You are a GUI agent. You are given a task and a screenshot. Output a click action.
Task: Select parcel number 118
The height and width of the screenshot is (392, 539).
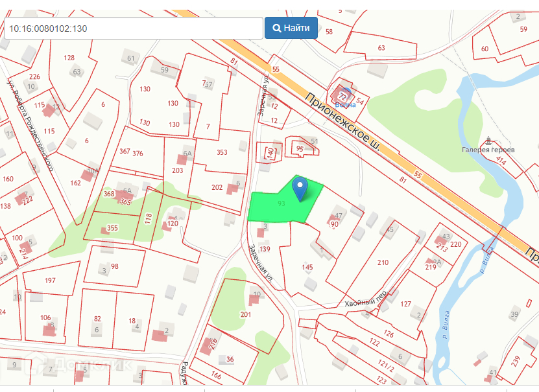(148, 218)
